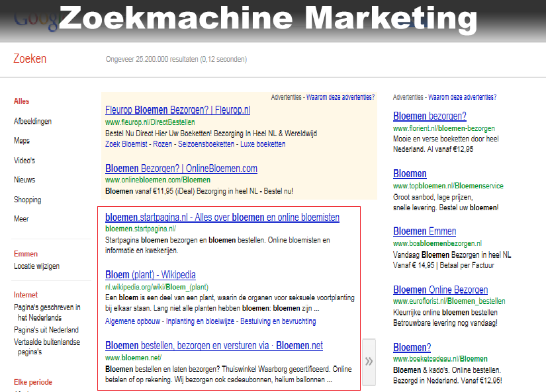Click the Seizoensboeketten sitelink
The width and height of the screenshot is (546, 392).
coord(206,144)
